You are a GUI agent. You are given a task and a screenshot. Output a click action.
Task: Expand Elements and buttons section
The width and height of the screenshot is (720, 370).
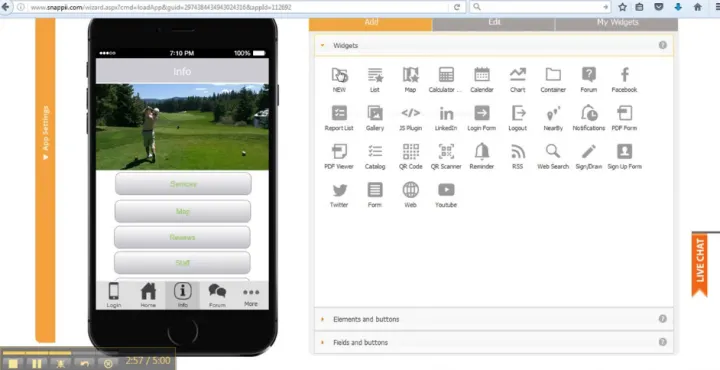(x=494, y=319)
